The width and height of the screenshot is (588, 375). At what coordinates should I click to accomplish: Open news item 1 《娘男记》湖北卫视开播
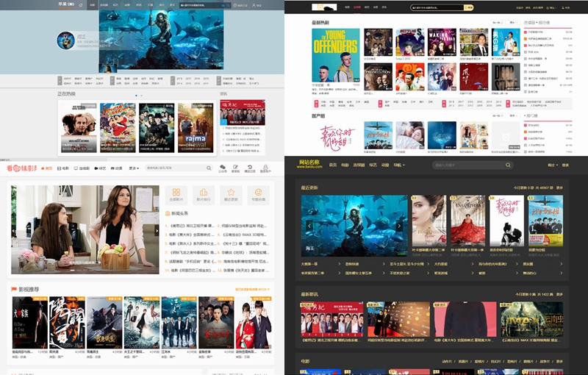click(190, 226)
